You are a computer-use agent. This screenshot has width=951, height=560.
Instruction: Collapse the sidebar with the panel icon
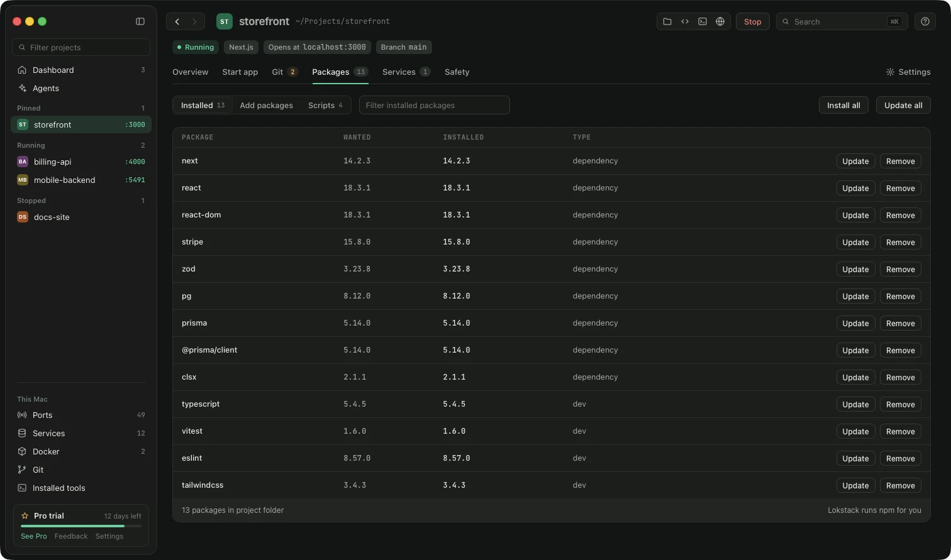pyautogui.click(x=140, y=21)
